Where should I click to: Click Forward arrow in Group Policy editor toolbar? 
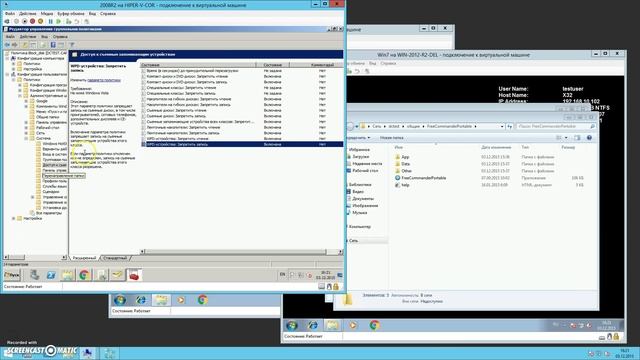coord(15,44)
